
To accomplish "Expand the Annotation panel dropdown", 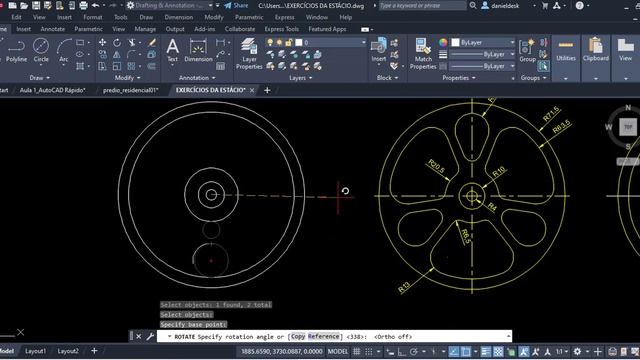I will point(197,78).
